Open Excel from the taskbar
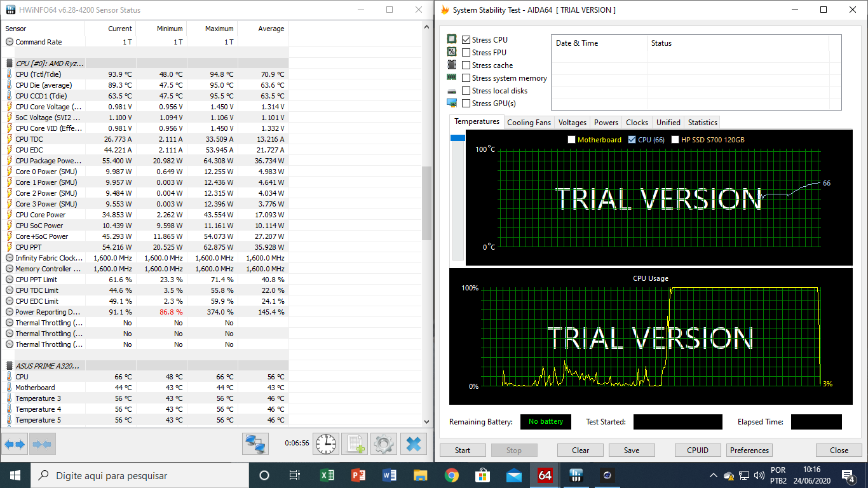 [x=327, y=475]
